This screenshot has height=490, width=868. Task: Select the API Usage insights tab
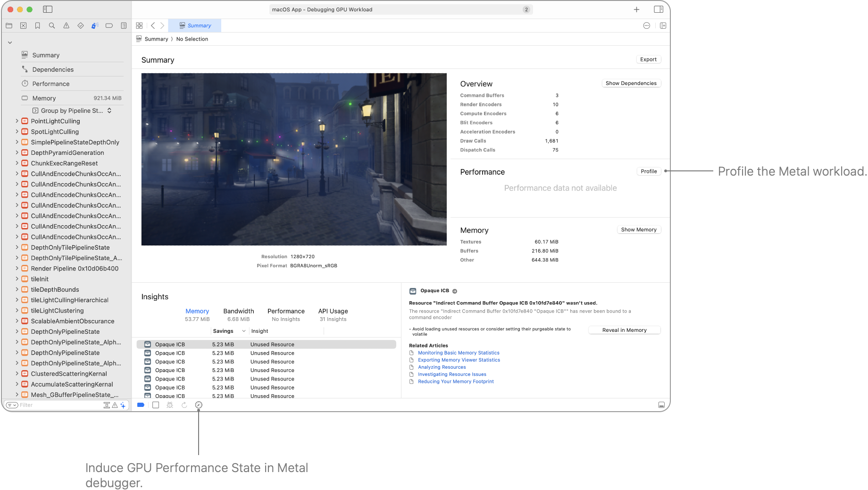pos(333,311)
